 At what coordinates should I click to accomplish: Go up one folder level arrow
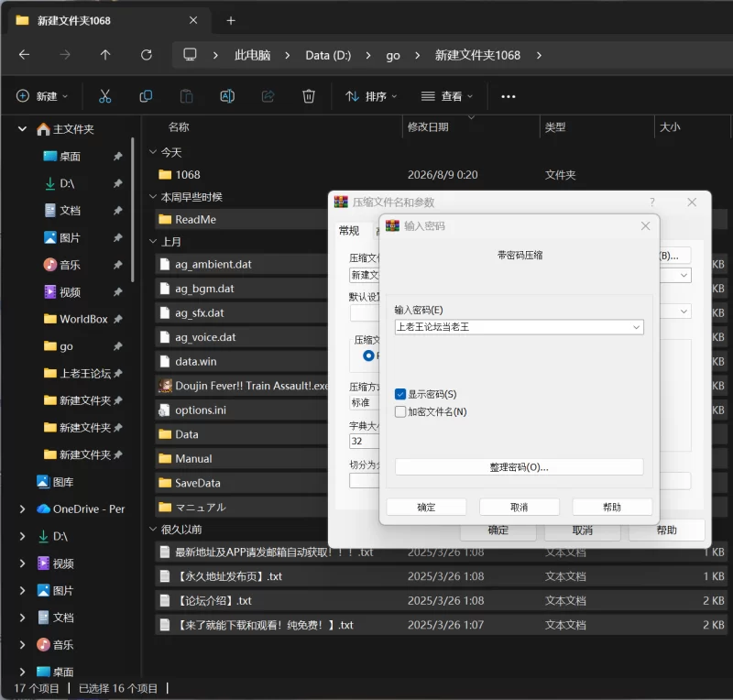[105, 55]
